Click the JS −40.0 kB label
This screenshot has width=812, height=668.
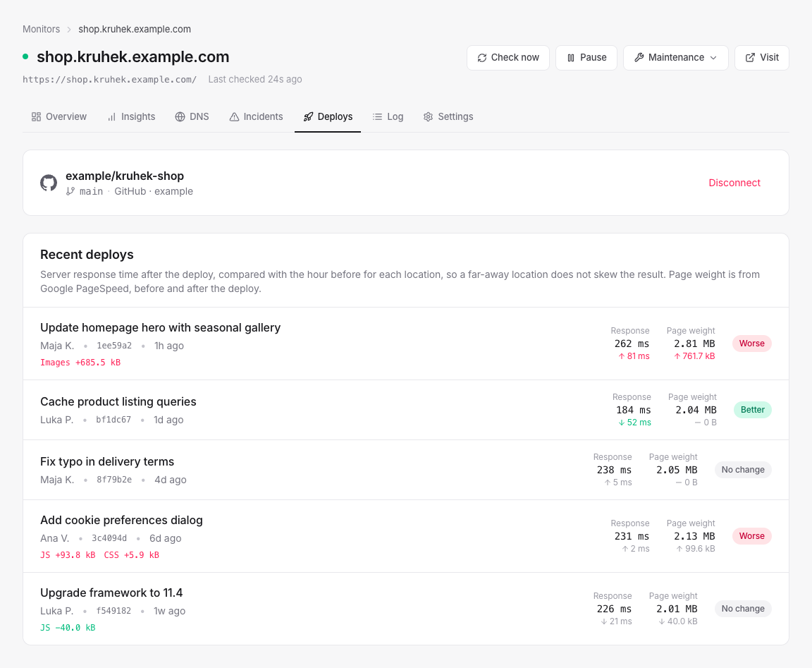tap(68, 628)
